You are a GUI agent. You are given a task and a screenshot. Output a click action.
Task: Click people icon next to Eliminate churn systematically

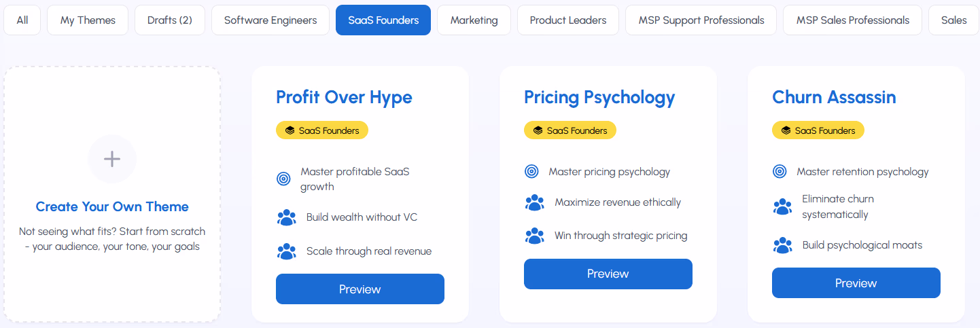click(x=783, y=206)
